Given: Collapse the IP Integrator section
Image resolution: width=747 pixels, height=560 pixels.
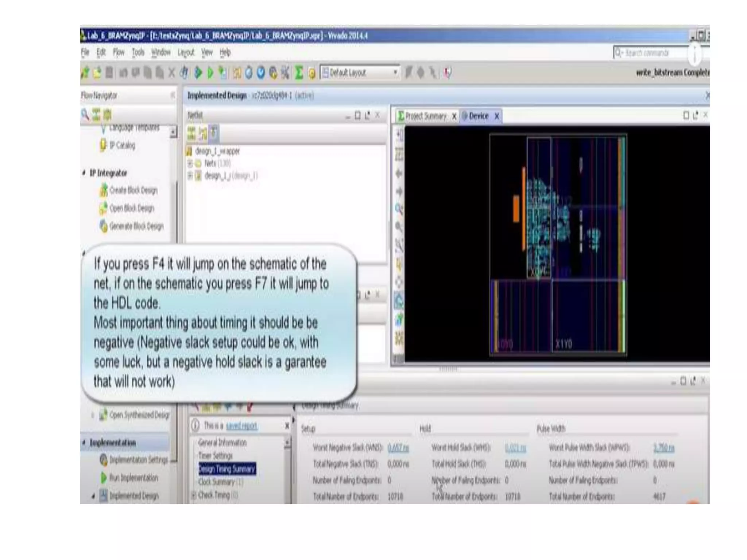Looking at the screenshot, I should pos(84,173).
